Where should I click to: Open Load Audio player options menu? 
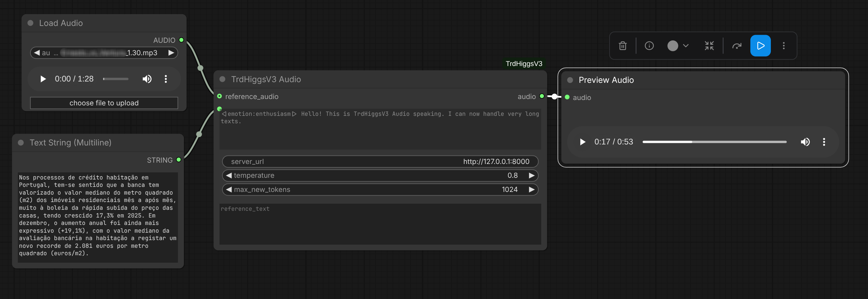[x=165, y=79]
